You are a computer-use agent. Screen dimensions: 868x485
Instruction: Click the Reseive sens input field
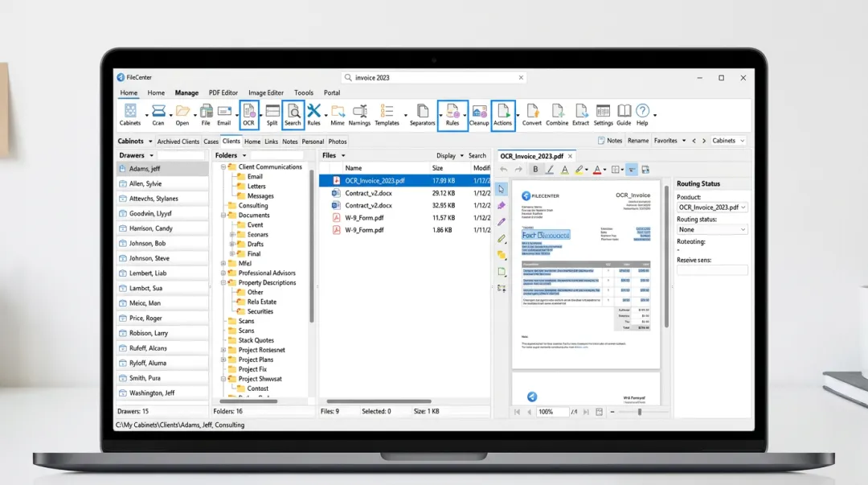coord(712,270)
